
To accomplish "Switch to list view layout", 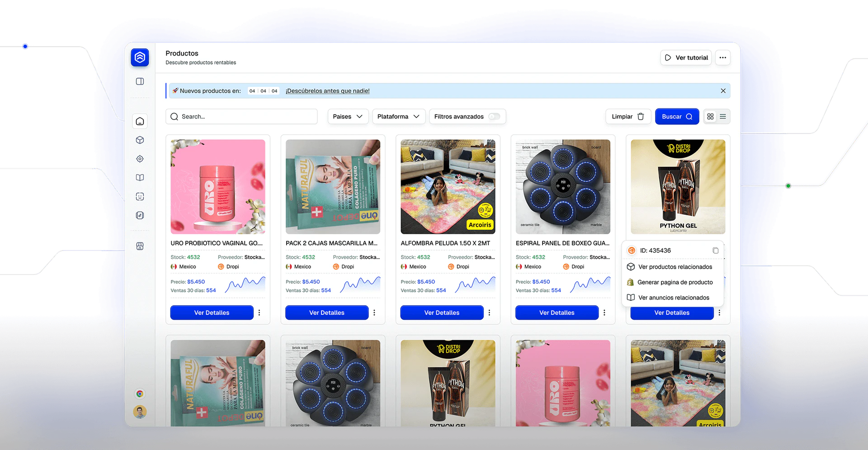I will 722,116.
